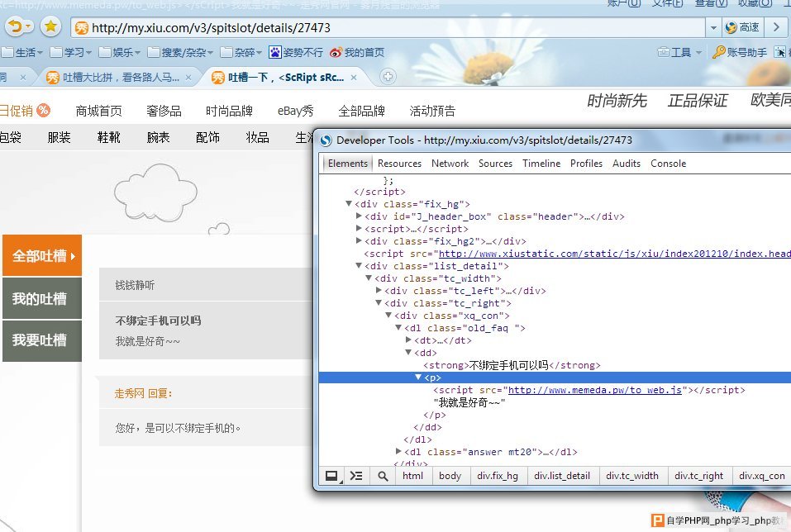Switch to Resources tab in Developer Tools
Viewport: 791px width, 532px height.
(x=399, y=164)
